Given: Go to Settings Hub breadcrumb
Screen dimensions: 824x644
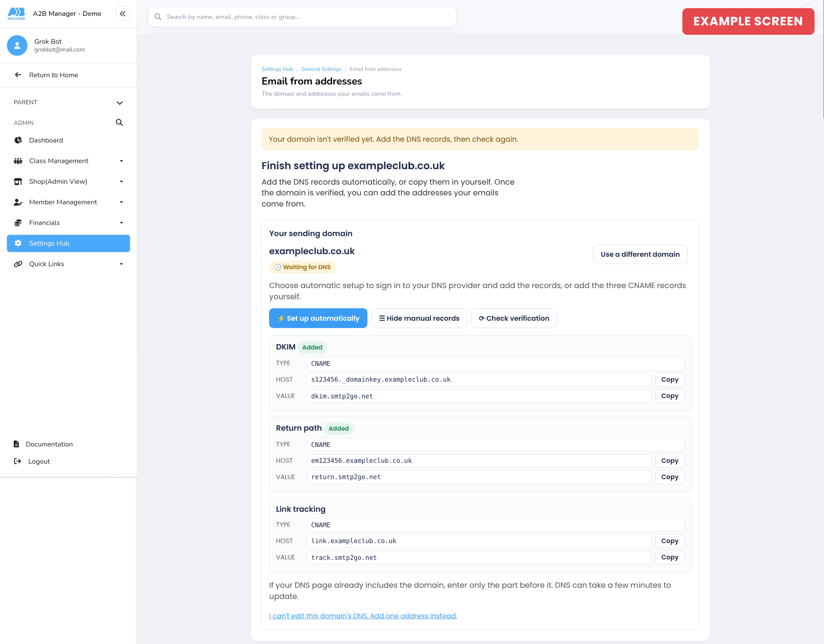Looking at the screenshot, I should click(x=277, y=69).
